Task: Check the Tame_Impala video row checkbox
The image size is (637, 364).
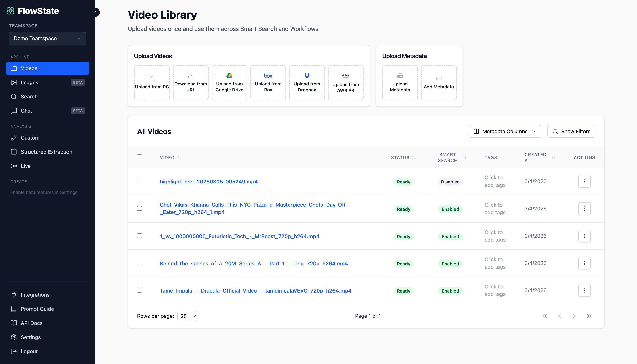Action: [140, 290]
